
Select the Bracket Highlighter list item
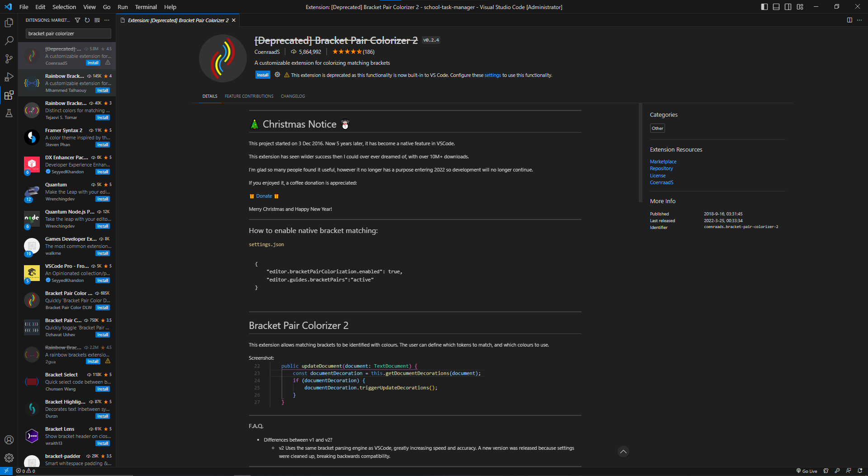[67, 409]
